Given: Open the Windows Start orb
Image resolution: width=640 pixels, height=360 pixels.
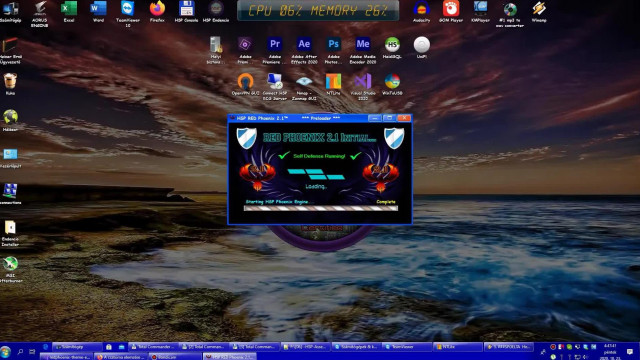Looking at the screenshot, I should point(6,351).
